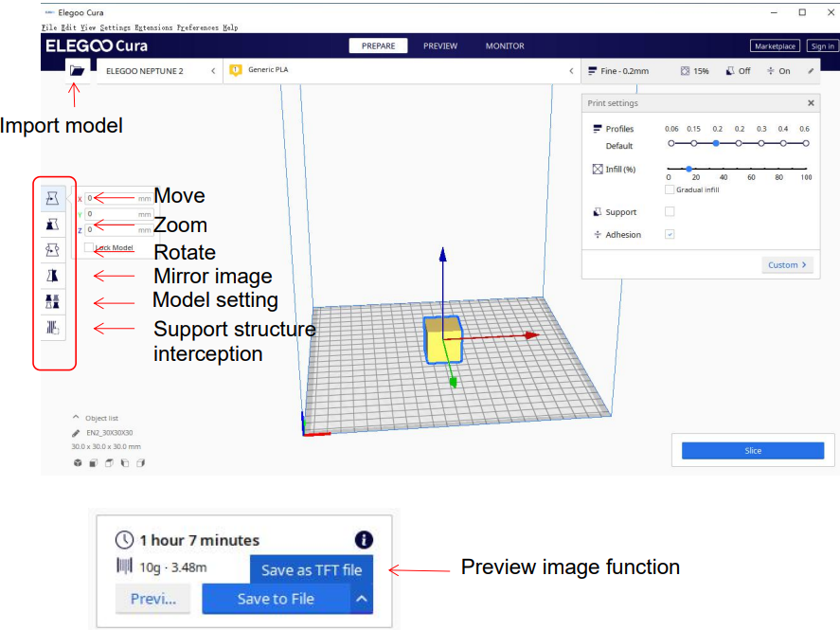Click the Generic PLA material icon
840x630 pixels.
235,70
